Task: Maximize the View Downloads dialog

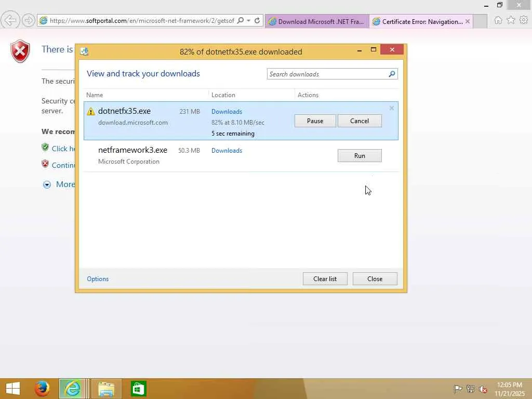Action: [374, 50]
